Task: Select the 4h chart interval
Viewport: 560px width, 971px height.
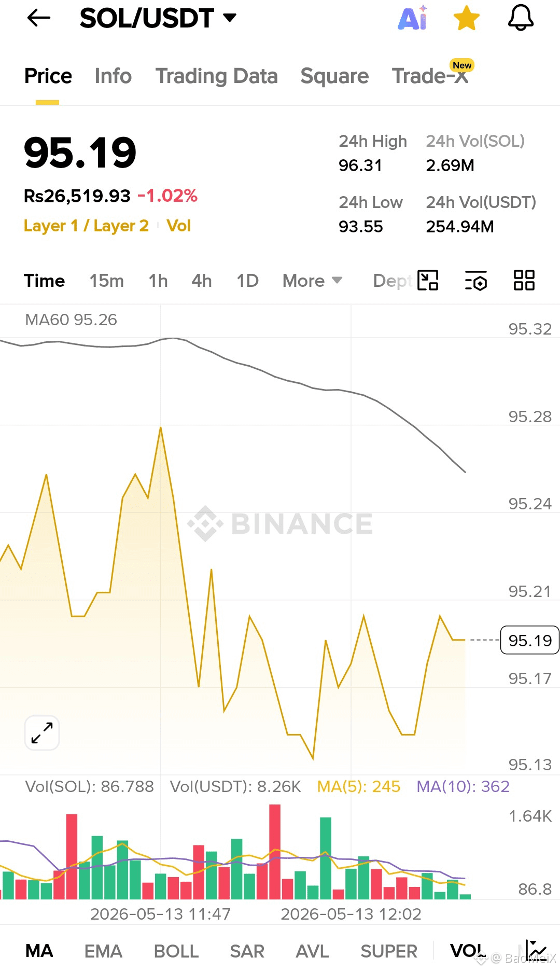Action: pos(202,281)
